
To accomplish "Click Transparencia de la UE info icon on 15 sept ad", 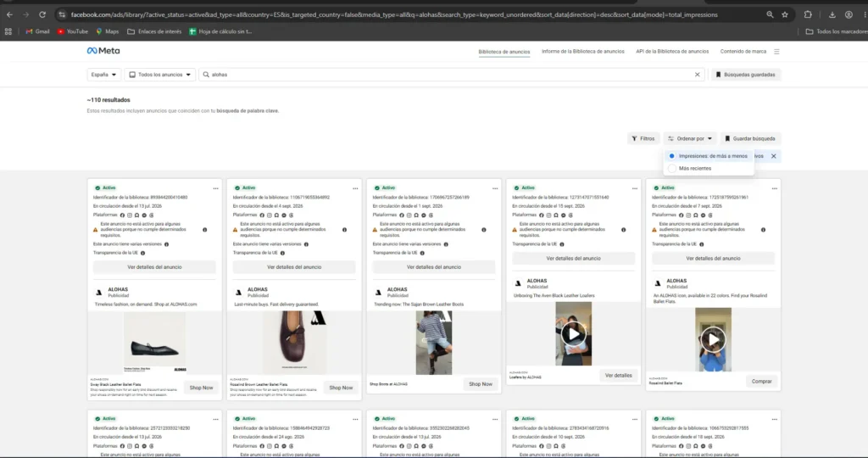I will [562, 244].
